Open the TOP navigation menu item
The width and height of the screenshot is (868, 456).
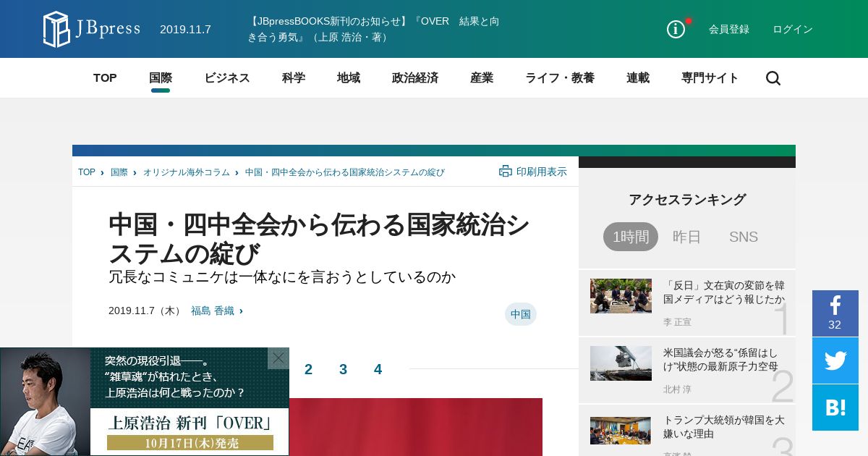click(x=105, y=78)
